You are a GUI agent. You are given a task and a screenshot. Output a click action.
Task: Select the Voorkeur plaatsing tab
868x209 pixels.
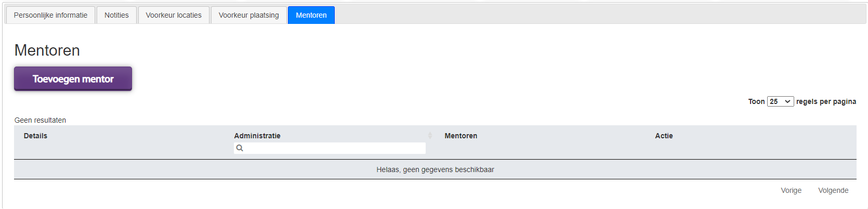tap(248, 15)
